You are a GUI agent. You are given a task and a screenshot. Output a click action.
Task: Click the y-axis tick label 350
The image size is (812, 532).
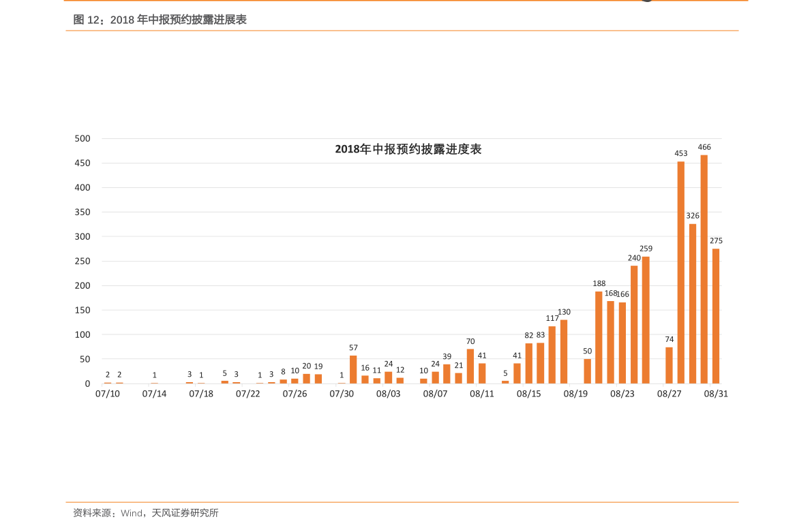[82, 212]
